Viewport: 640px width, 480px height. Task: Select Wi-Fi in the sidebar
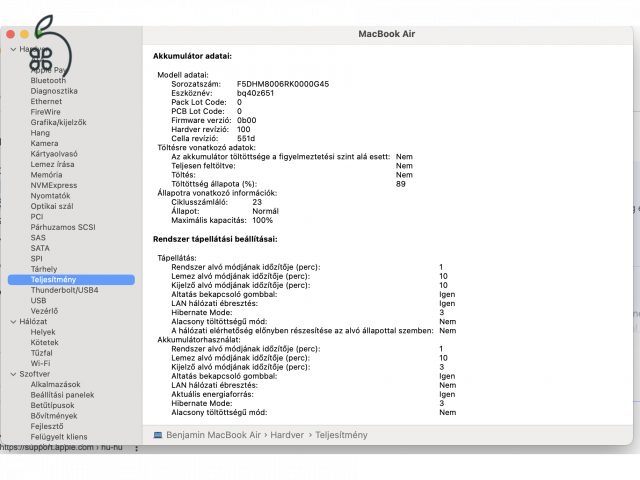(40, 363)
